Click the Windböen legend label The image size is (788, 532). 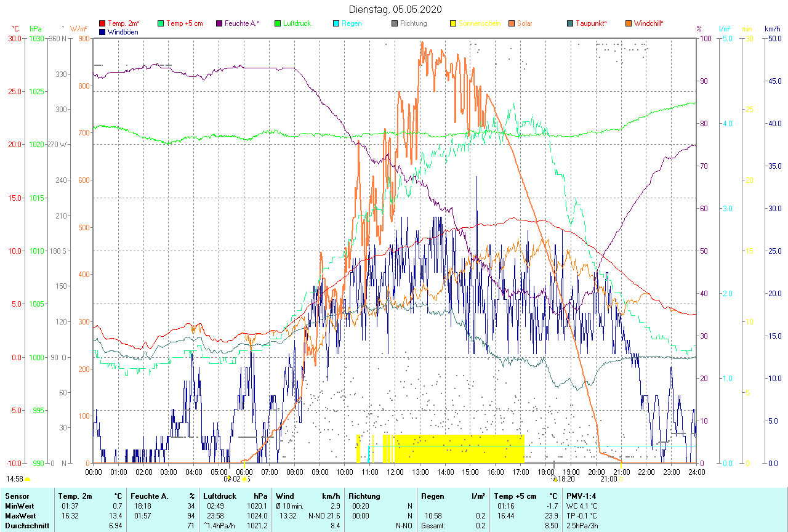[x=123, y=31]
